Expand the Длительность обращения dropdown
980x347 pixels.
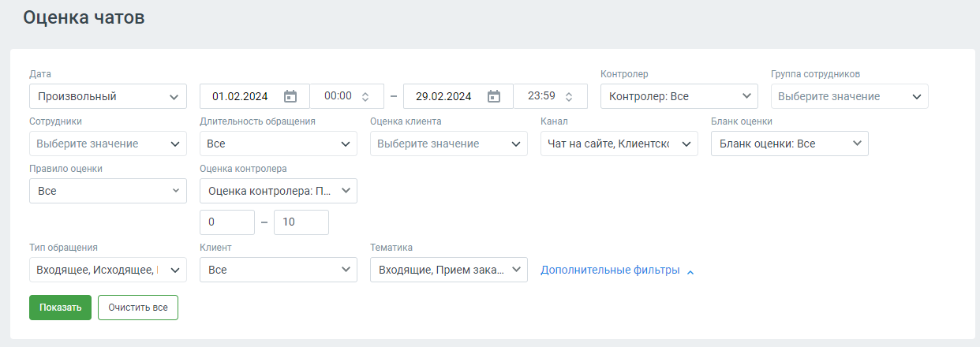click(x=278, y=144)
